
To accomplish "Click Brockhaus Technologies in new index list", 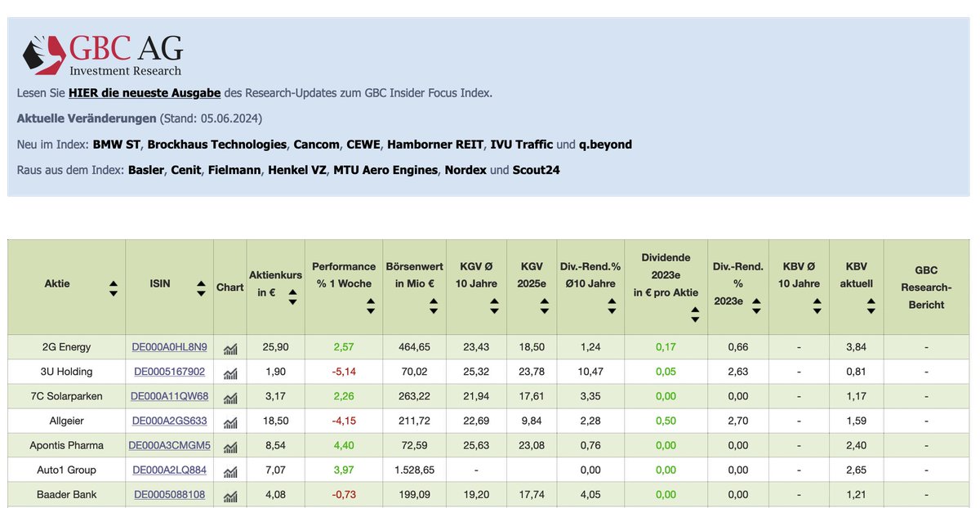I will [x=217, y=145].
